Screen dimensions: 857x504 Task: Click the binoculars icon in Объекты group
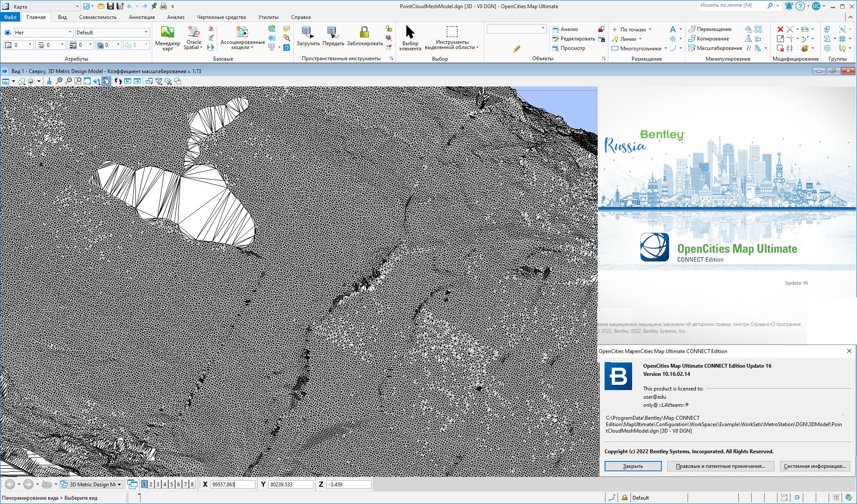pyautogui.click(x=602, y=39)
